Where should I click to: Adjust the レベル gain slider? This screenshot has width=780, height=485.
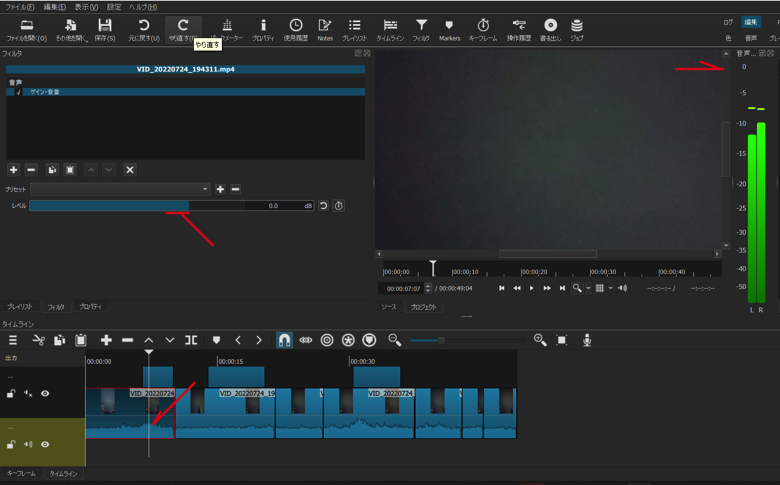[172, 205]
